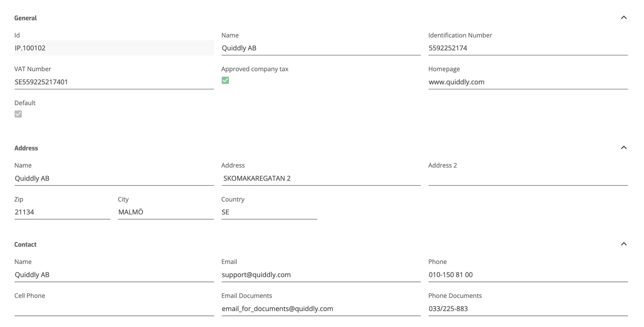Click the empty Address 2 field
Image resolution: width=644 pixels, height=327 pixels.
[528, 178]
